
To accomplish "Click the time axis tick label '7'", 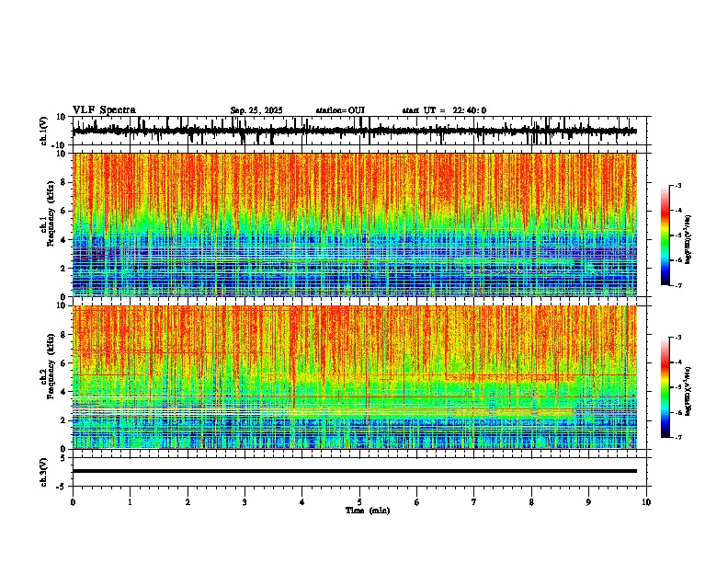I will (474, 502).
